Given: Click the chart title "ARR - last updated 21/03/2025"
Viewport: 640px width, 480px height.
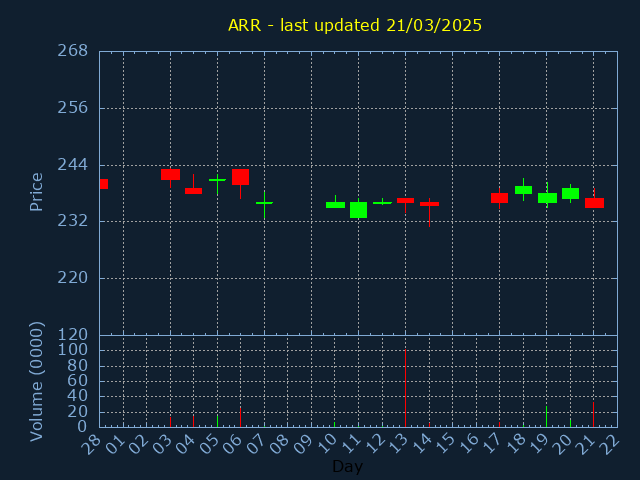Looking at the screenshot, I should pyautogui.click(x=355, y=25).
